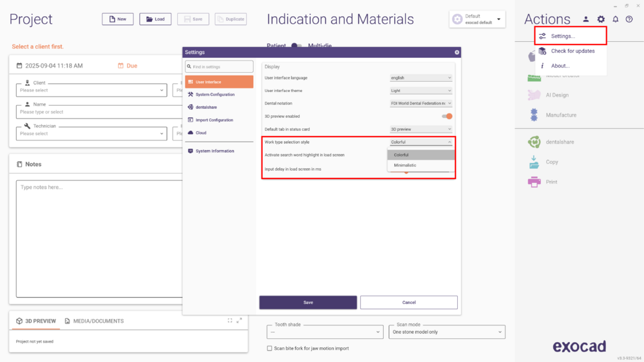Viewport: 644px width, 362px height.
Task: Choose Check for updates menu entry
Action: click(x=571, y=51)
